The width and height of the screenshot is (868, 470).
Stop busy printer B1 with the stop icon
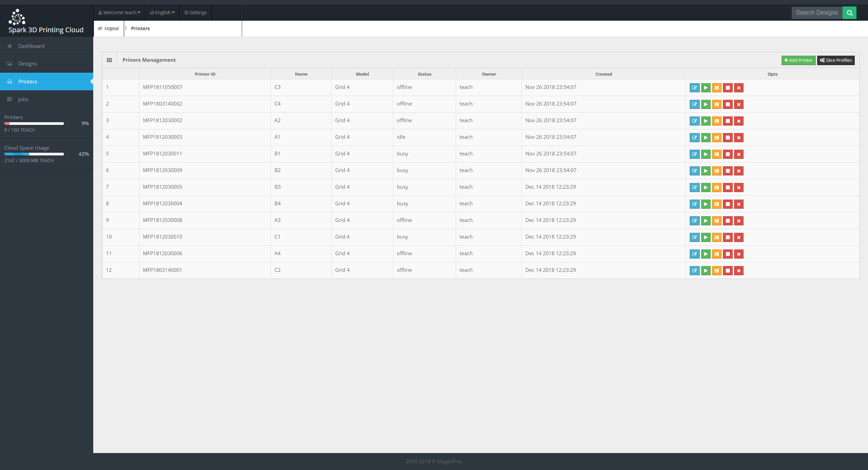(728, 154)
